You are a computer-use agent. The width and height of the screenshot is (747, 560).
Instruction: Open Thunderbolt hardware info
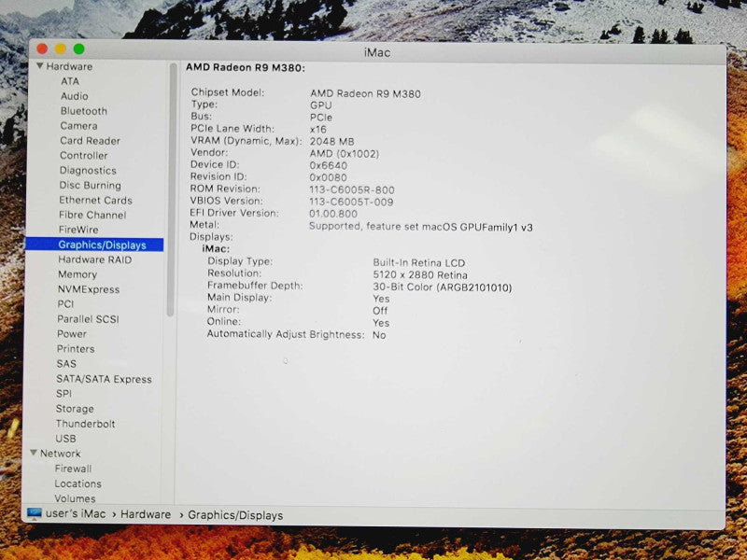85,424
